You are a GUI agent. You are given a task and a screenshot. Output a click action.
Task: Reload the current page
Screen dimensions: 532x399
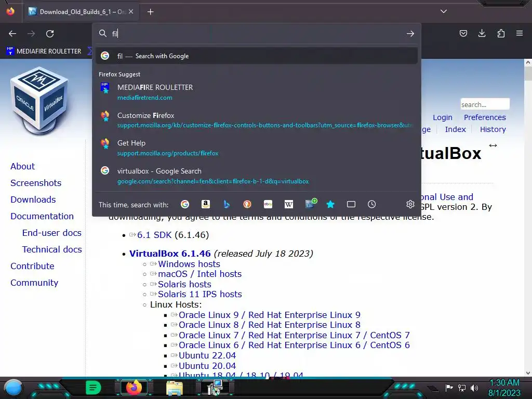pyautogui.click(x=50, y=34)
